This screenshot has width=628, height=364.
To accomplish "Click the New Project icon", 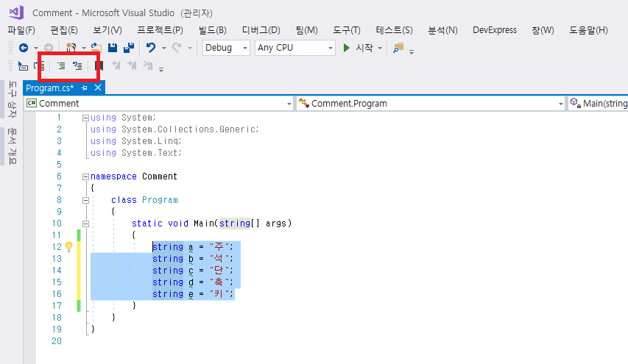I will coord(71,48).
